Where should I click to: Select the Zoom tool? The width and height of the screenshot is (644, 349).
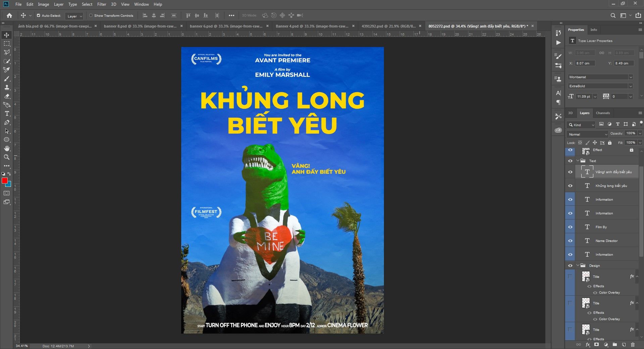(7, 157)
